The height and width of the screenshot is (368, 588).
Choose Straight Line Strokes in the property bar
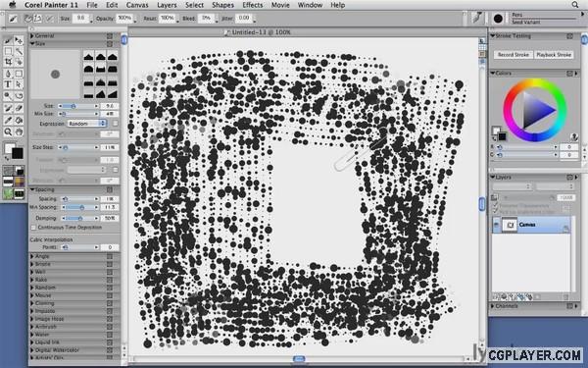38,19
